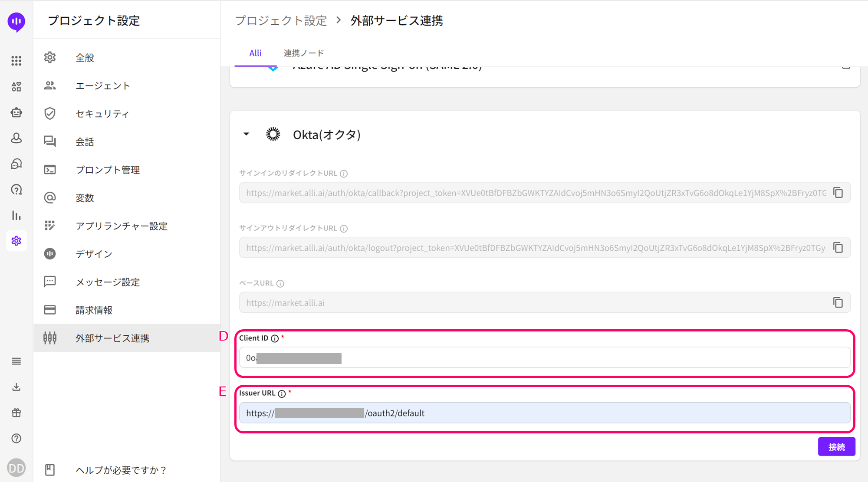This screenshot has height=482, width=868.
Task: Click info icon beside Issuer URL
Action: point(282,393)
